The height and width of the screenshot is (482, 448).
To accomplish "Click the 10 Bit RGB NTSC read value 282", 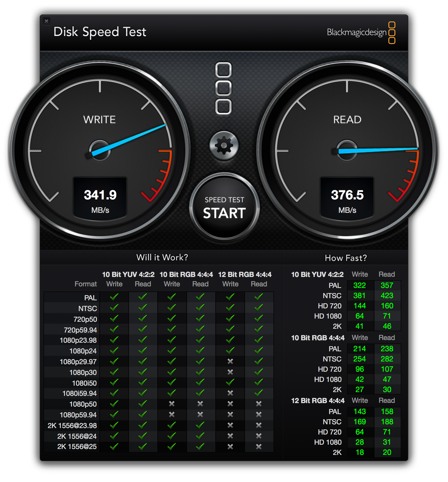I will pos(387,359).
